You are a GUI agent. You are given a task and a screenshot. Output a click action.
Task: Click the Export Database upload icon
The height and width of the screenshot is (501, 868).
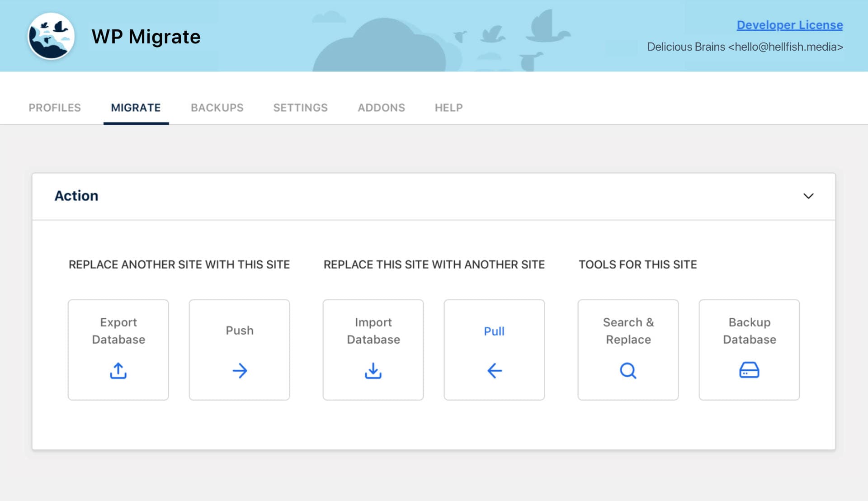click(118, 371)
